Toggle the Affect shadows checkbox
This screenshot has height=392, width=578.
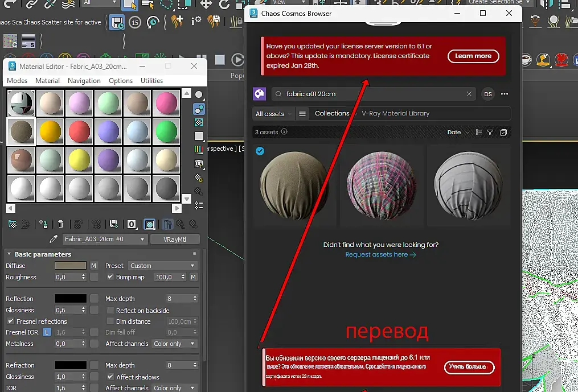pos(110,377)
